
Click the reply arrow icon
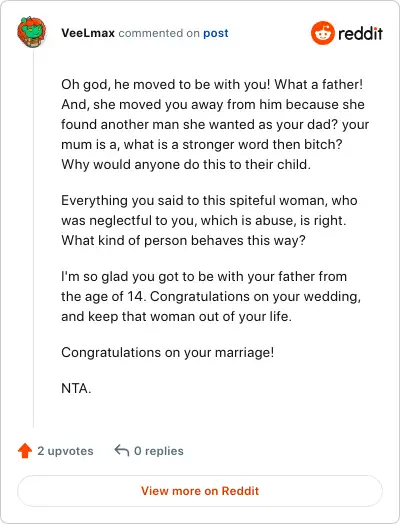click(x=122, y=450)
